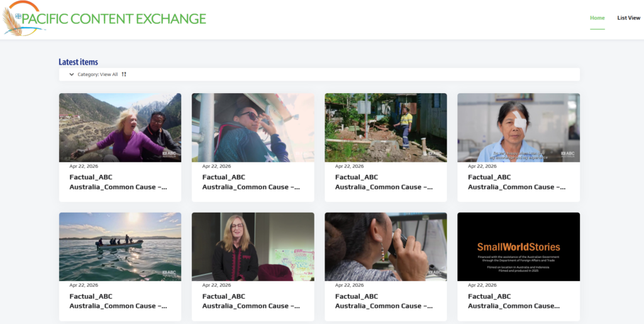Image resolution: width=644 pixels, height=324 pixels.
Task: Open the thumbnail of blonde woman in black jacket
Action: [x=253, y=247]
